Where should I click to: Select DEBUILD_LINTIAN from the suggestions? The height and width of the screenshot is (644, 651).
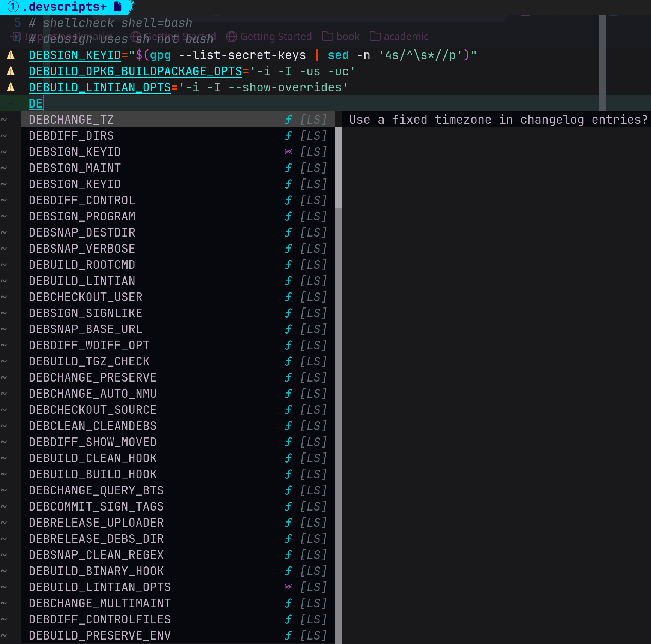[x=178, y=281]
